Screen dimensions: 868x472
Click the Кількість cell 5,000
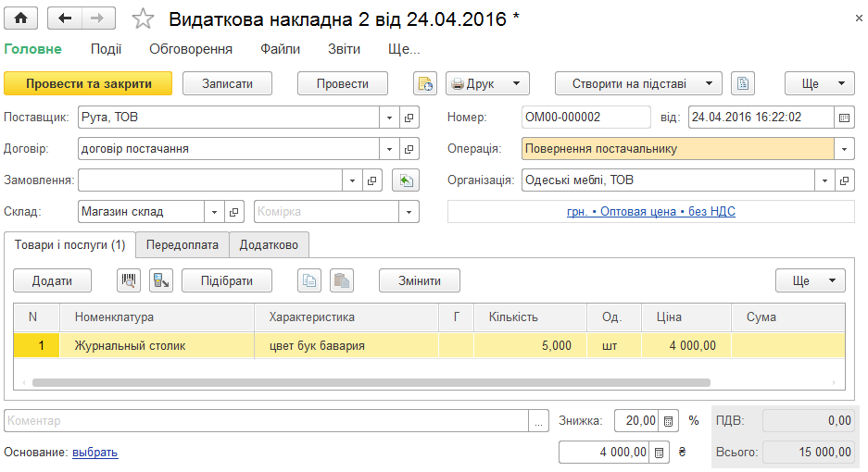[530, 346]
